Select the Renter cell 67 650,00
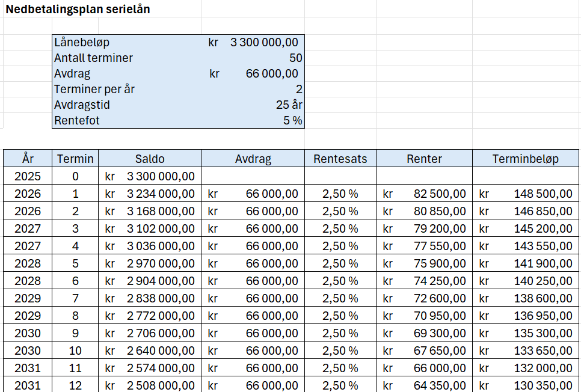581x392 pixels. [424, 350]
